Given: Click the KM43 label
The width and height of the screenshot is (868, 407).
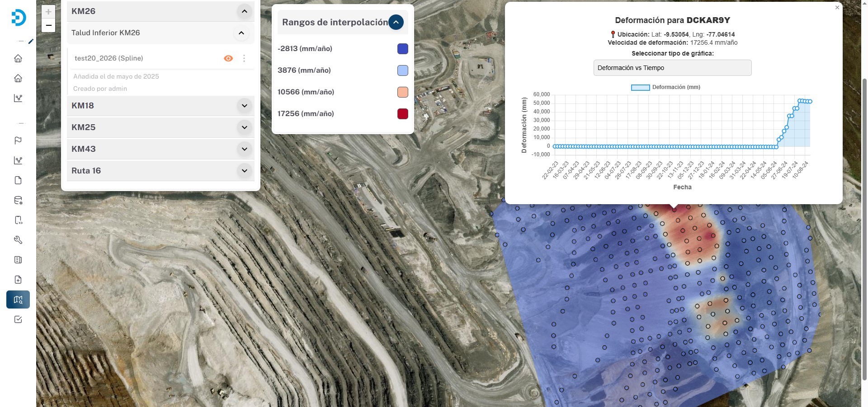Looking at the screenshot, I should point(84,149).
